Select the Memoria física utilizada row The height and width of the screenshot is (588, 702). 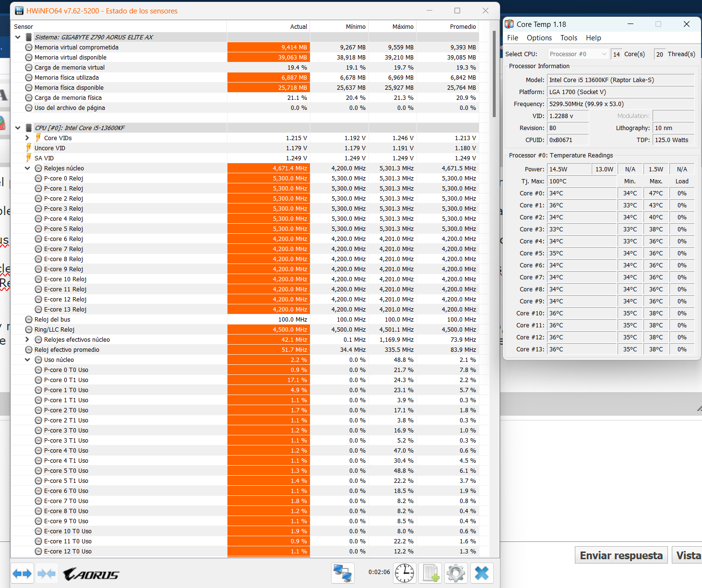tap(245, 77)
